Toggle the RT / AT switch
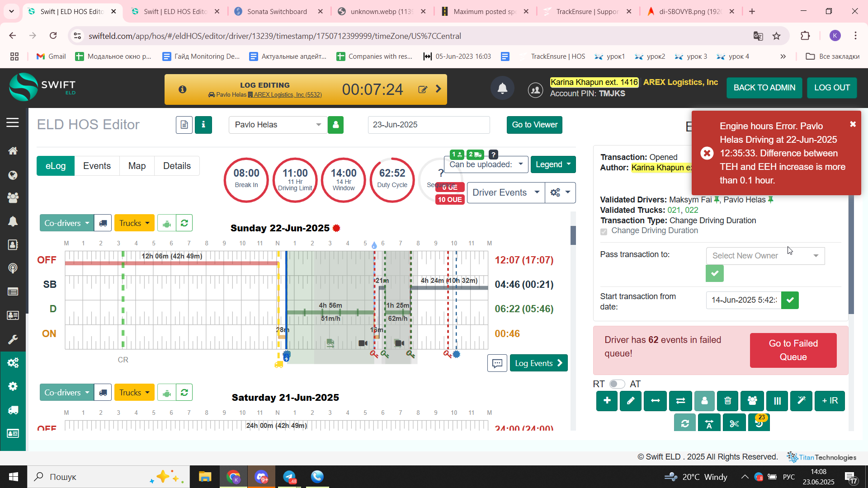 tap(617, 384)
